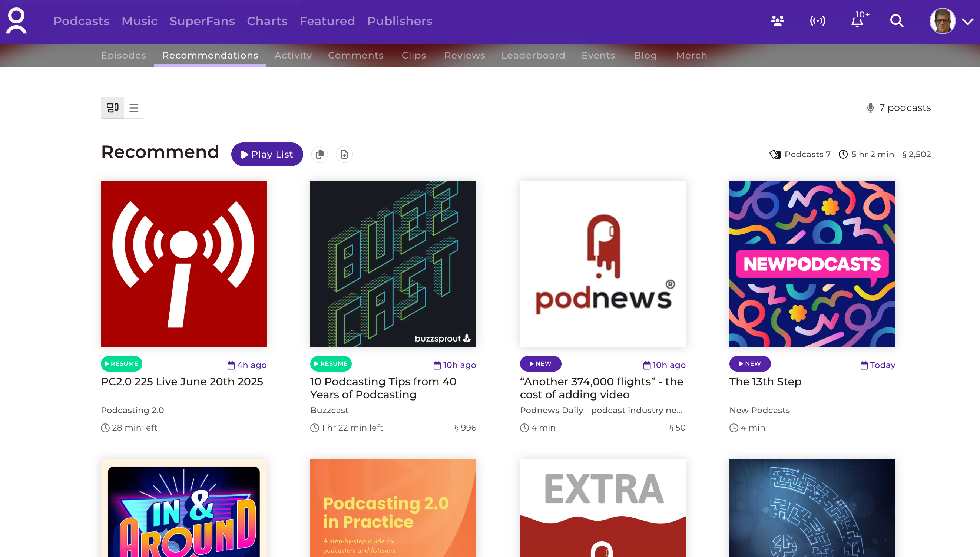The height and width of the screenshot is (557, 980).
Task: Resume the Buzzcast episode
Action: [x=331, y=364]
